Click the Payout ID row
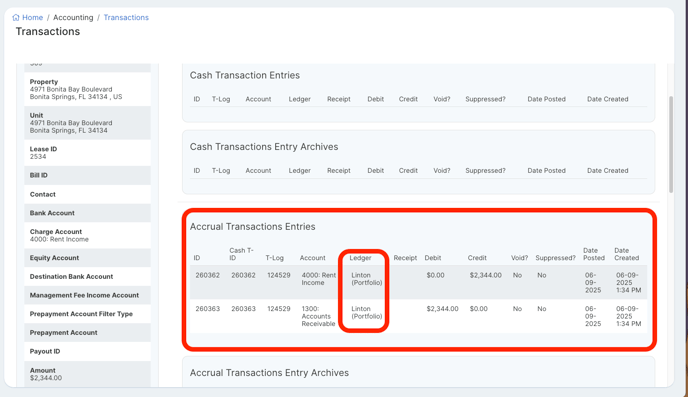Viewport: 688px width, 397px height. point(87,351)
